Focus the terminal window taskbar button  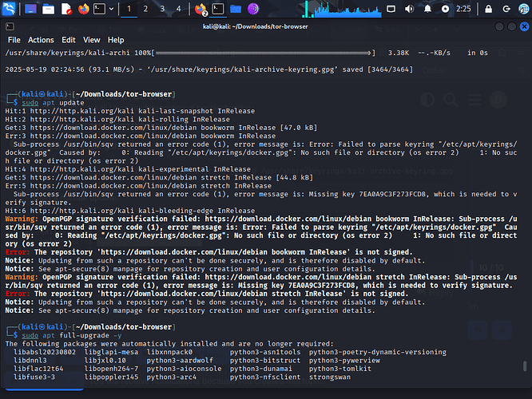pos(218,9)
